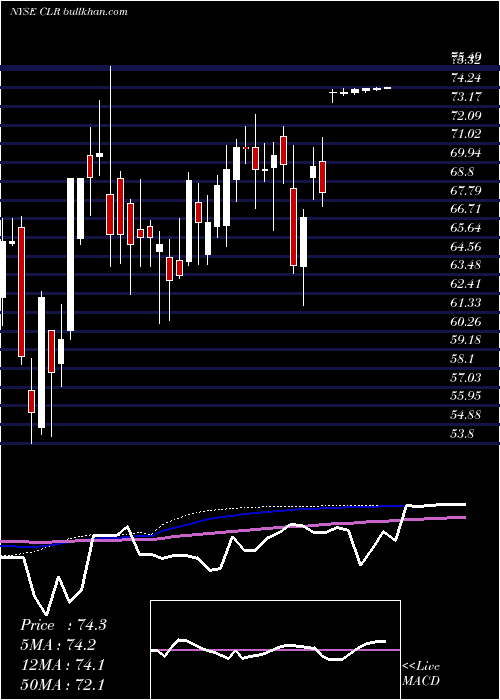Select the 73.17 price axis label
500x700 pixels.
point(467,97)
